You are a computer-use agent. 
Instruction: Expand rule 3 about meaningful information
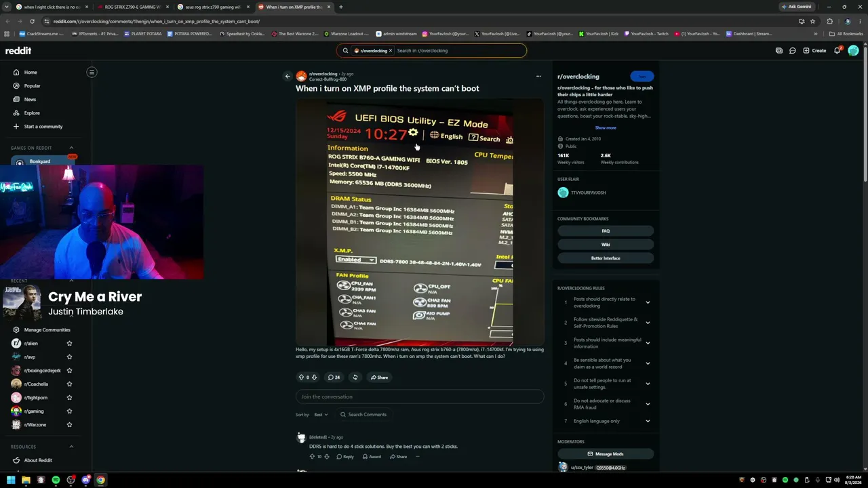tap(648, 343)
